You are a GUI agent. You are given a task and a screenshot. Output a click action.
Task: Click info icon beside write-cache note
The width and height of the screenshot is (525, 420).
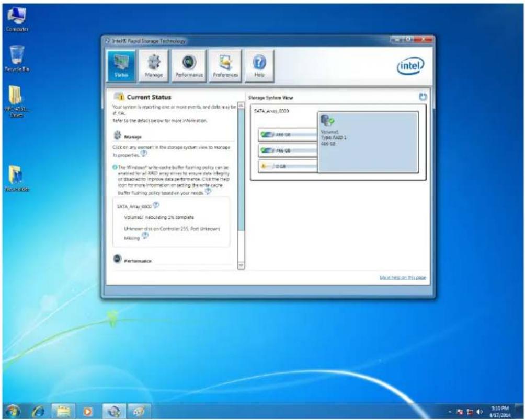(x=115, y=167)
